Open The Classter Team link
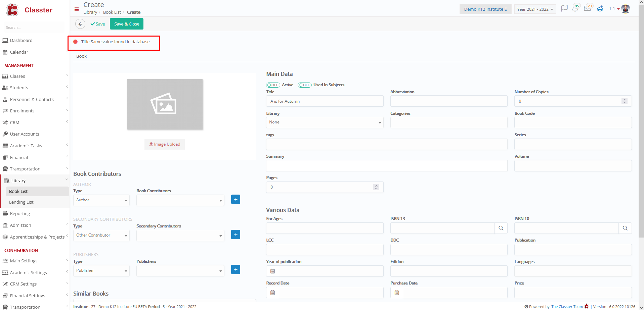 click(x=567, y=307)
